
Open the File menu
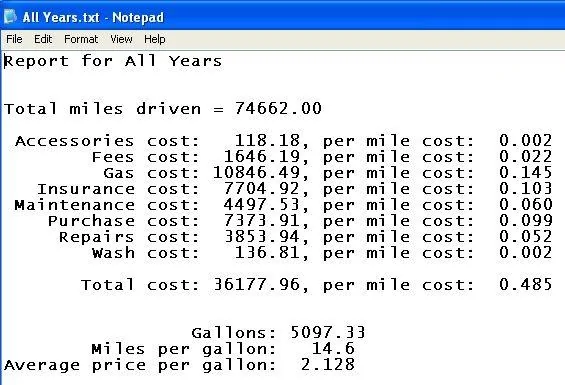coord(14,39)
